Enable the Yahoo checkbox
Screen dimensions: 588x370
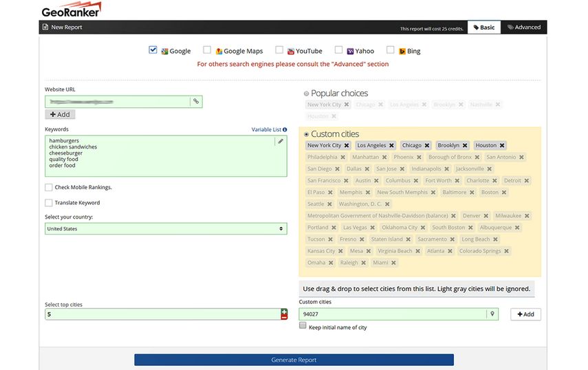tap(338, 50)
